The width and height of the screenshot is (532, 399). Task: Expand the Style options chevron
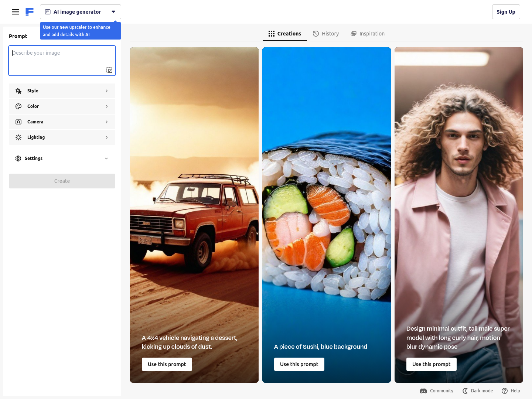107,91
